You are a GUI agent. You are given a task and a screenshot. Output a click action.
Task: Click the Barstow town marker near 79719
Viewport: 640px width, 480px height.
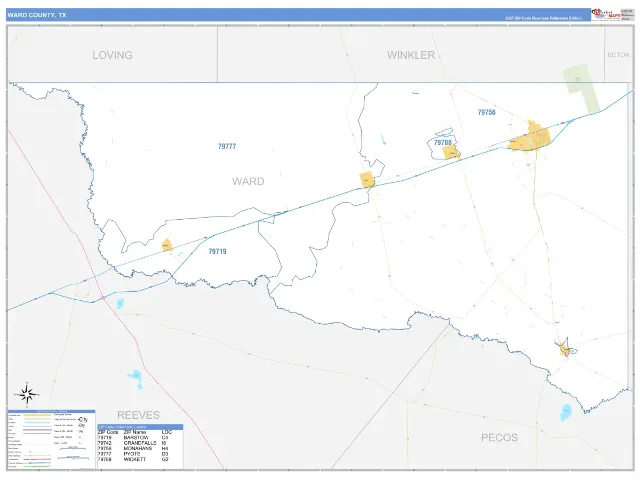pos(167,245)
